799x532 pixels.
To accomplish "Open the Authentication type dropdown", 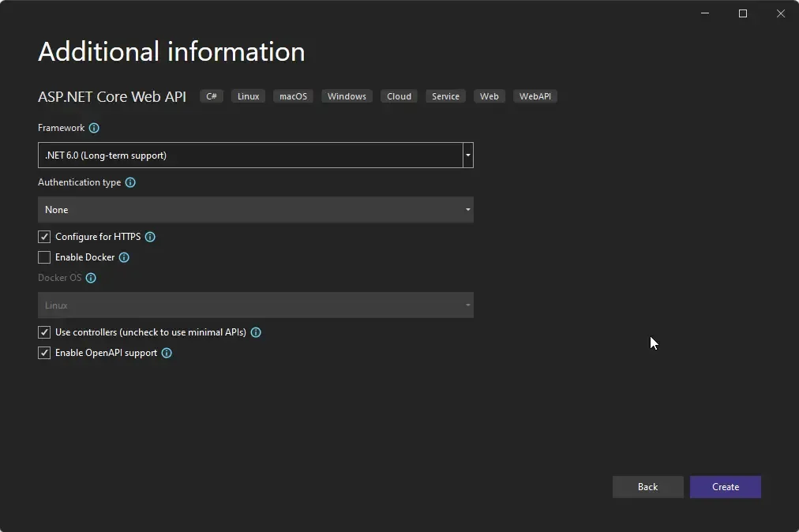I will (x=255, y=210).
